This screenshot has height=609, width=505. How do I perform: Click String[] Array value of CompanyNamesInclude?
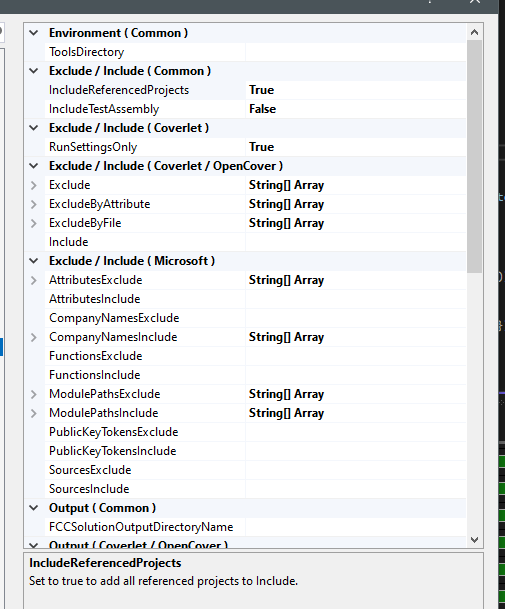[x=286, y=337]
